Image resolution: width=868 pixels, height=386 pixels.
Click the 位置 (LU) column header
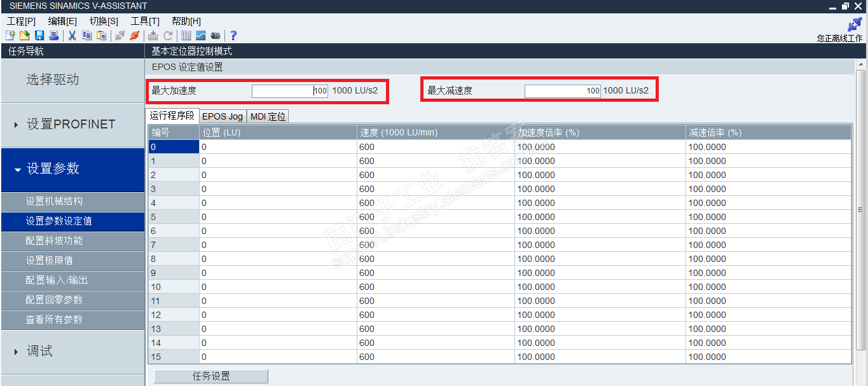click(x=278, y=132)
